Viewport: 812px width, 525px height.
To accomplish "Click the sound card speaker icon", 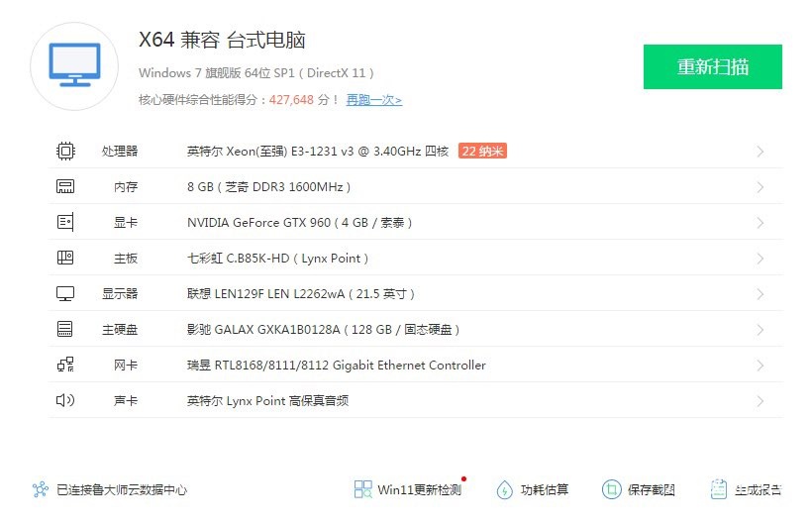I will pyautogui.click(x=65, y=400).
